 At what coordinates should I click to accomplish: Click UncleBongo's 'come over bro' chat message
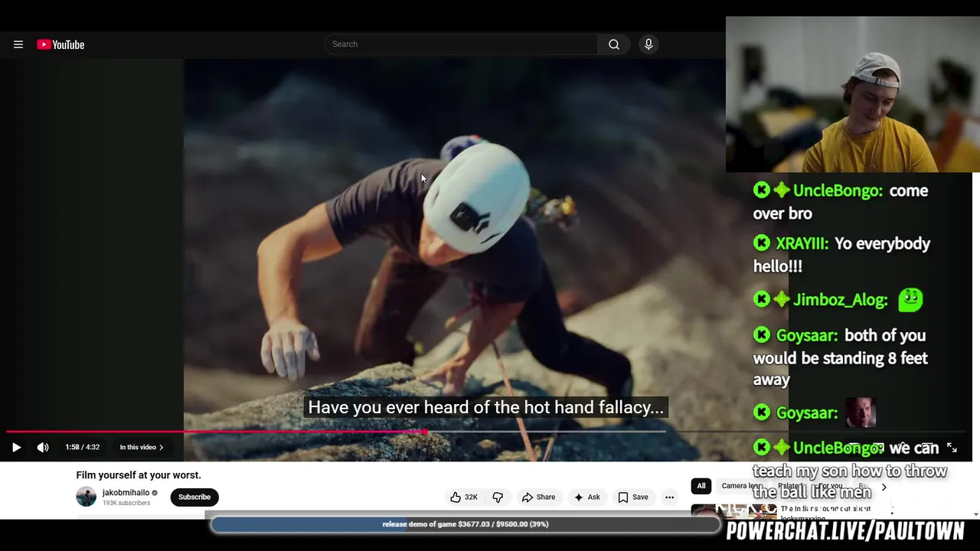841,202
